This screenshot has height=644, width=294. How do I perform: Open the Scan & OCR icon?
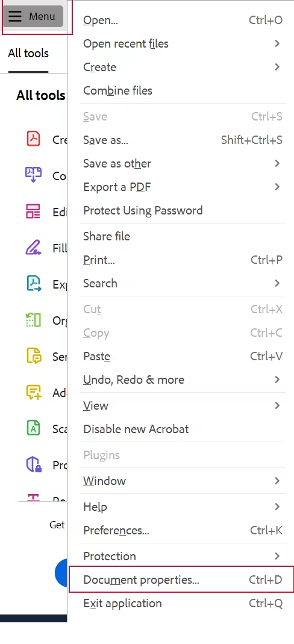(33, 428)
